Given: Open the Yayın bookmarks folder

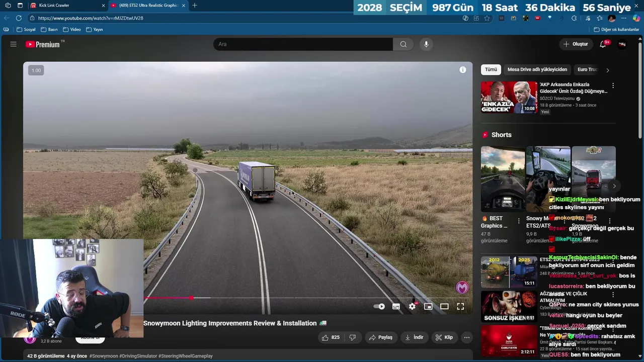Looking at the screenshot, I should point(95,30).
